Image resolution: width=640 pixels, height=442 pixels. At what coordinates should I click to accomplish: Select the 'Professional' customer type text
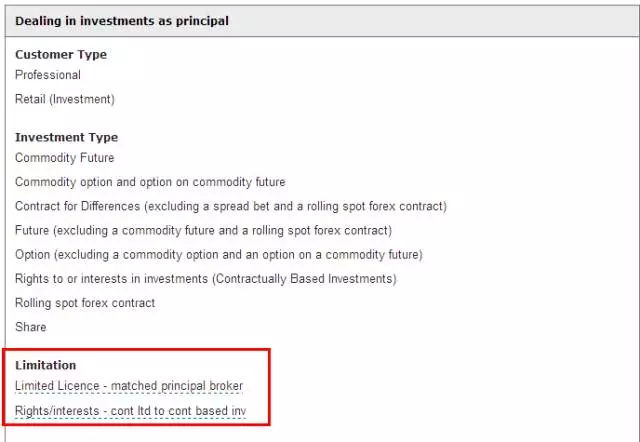click(x=48, y=75)
